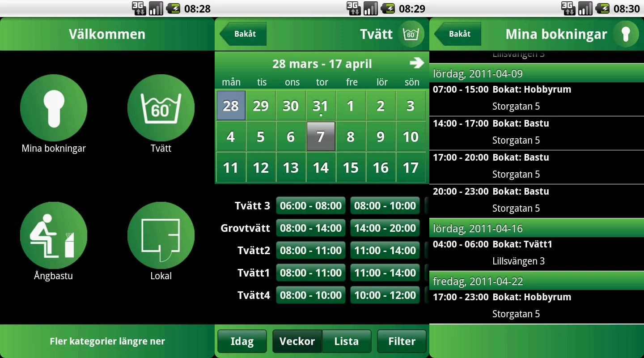Open the Lokal floor plan icon
The image size is (644, 358).
click(161, 235)
